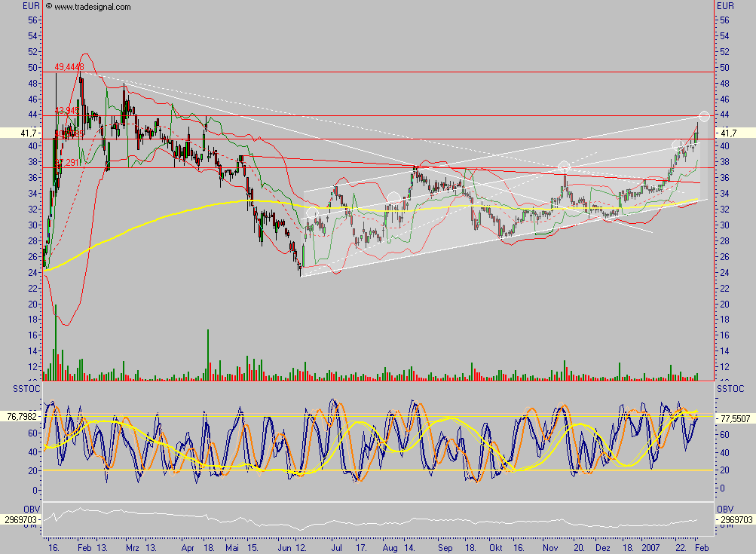Click the left SSTOC indicator label
Viewport: 756px width, 554px height.
tap(26, 389)
